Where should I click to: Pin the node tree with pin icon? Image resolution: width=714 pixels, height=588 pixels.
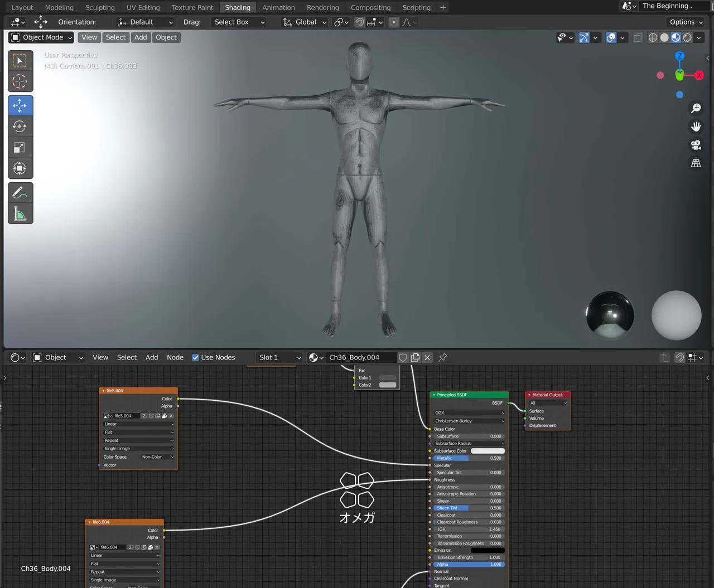pyautogui.click(x=442, y=358)
